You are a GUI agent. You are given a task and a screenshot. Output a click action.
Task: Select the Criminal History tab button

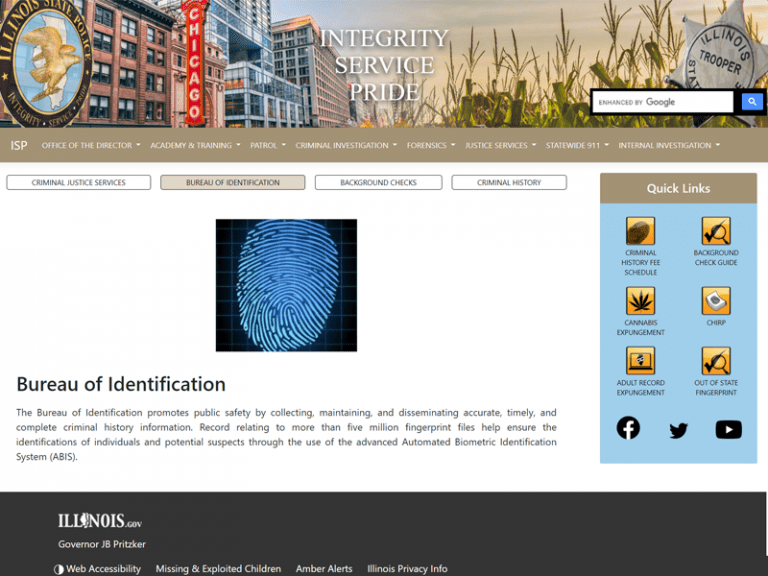pyautogui.click(x=509, y=182)
